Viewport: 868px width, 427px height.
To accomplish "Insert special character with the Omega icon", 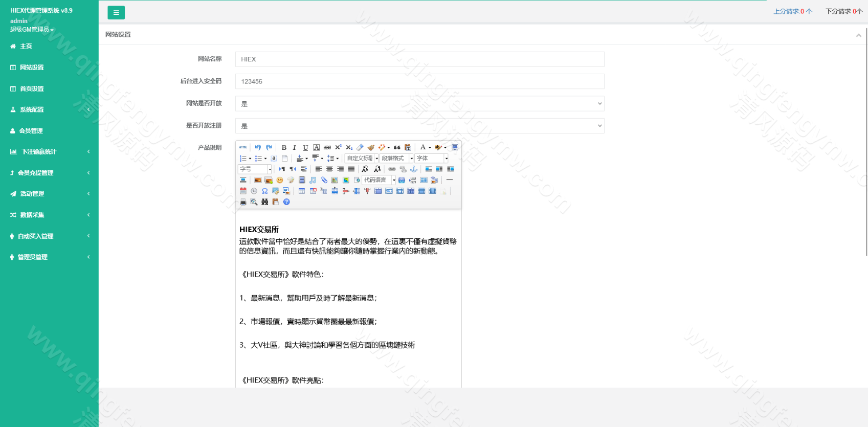I will 264,191.
